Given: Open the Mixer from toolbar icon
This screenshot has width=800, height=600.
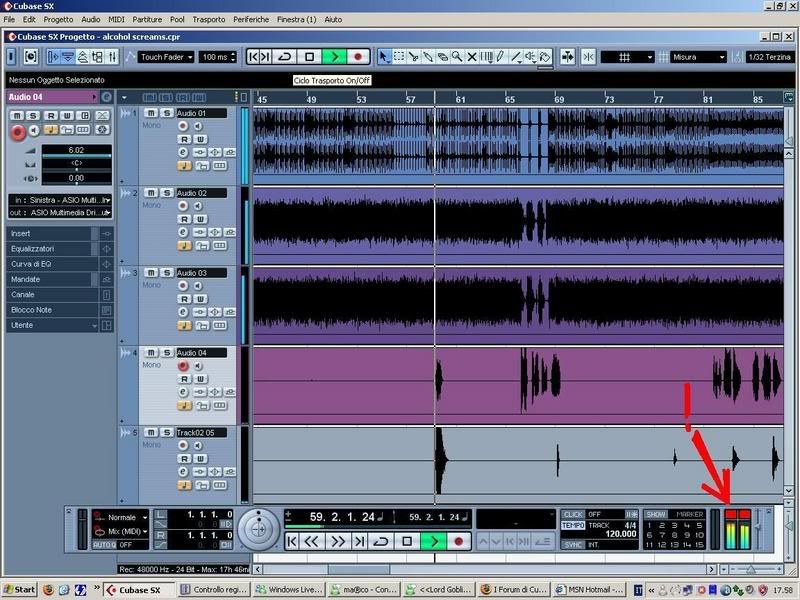Looking at the screenshot, I should pos(112,57).
